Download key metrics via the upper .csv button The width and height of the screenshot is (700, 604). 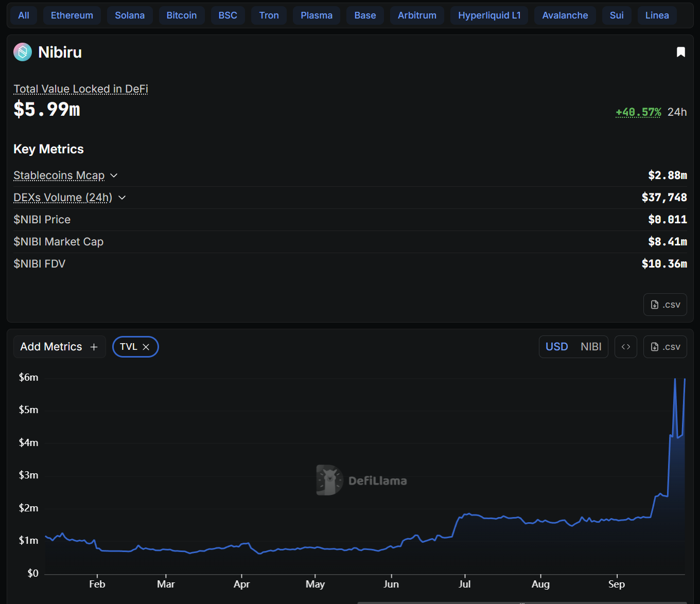coord(665,305)
